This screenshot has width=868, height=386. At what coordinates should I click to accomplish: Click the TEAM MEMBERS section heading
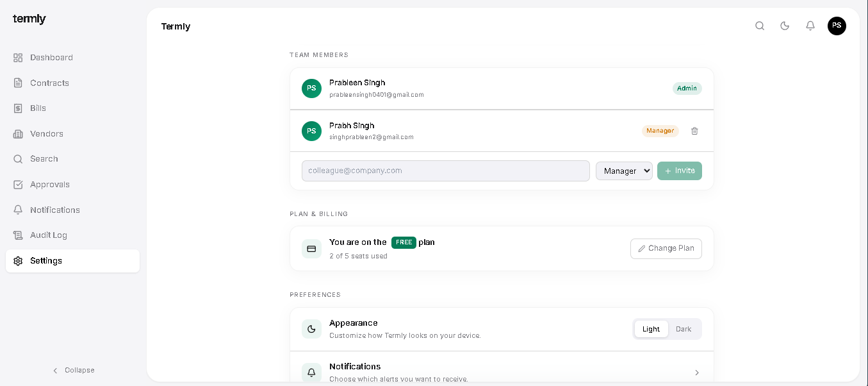[319, 55]
